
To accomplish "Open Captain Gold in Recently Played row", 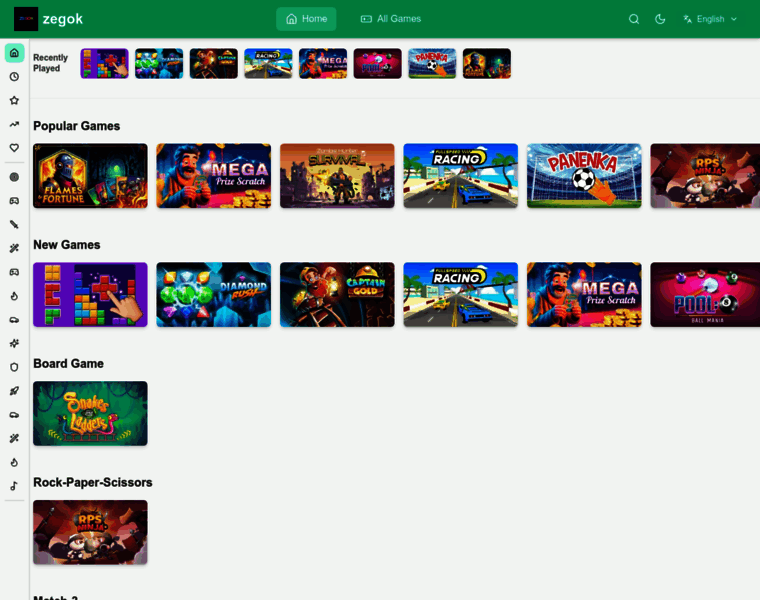I will (x=214, y=63).
